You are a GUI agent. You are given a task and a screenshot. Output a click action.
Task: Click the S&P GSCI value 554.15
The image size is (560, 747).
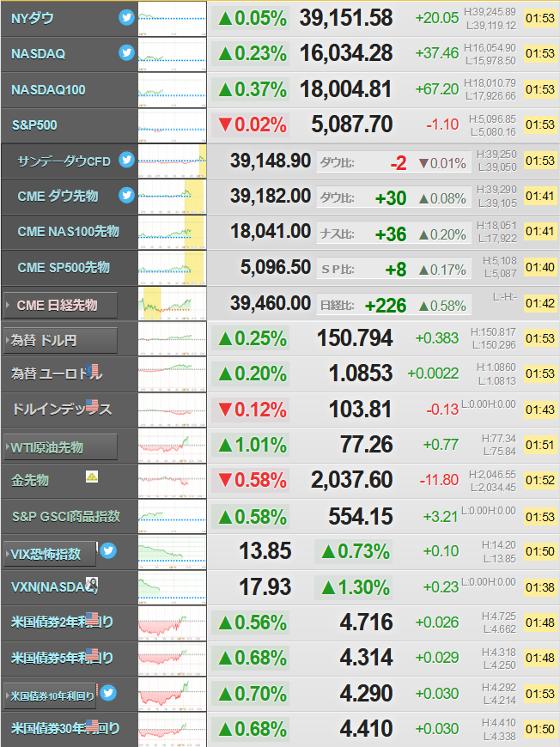click(360, 516)
